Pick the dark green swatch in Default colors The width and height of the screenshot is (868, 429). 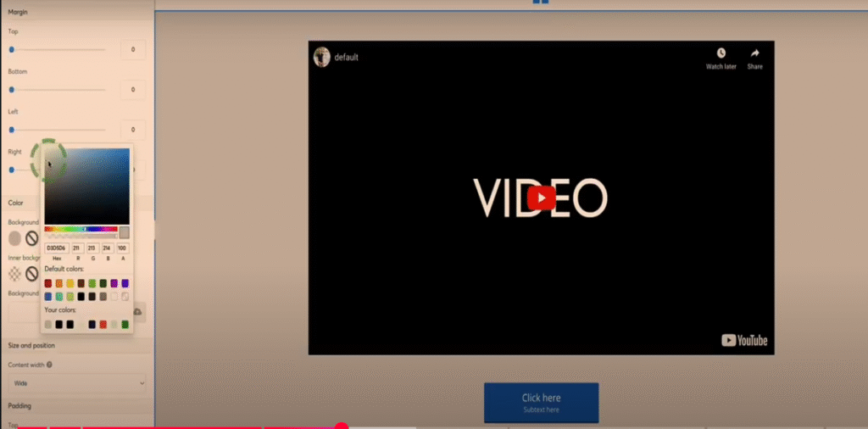point(103,283)
